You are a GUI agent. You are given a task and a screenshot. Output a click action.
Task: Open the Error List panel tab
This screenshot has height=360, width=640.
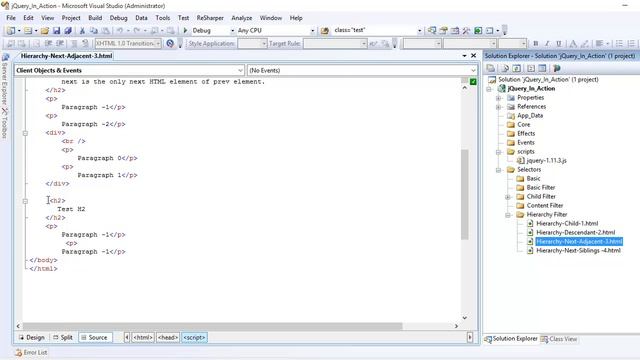point(31,352)
